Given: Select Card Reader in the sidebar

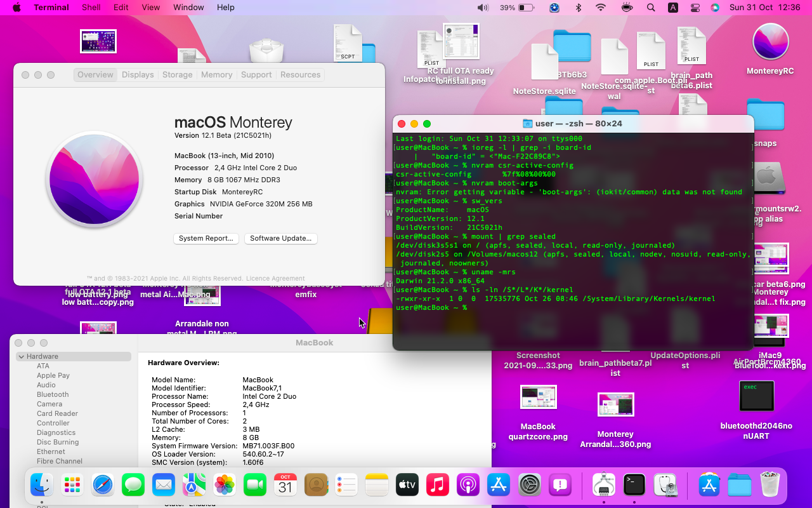Looking at the screenshot, I should 57,413.
